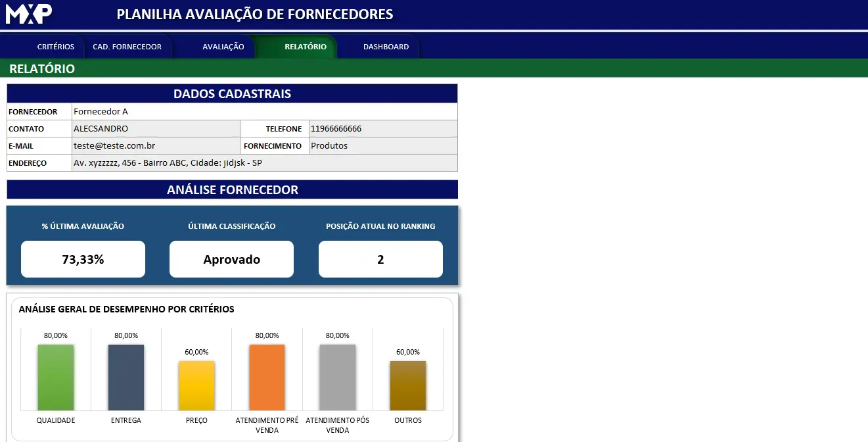
Task: Select the telephone number cell
Action: point(382,129)
